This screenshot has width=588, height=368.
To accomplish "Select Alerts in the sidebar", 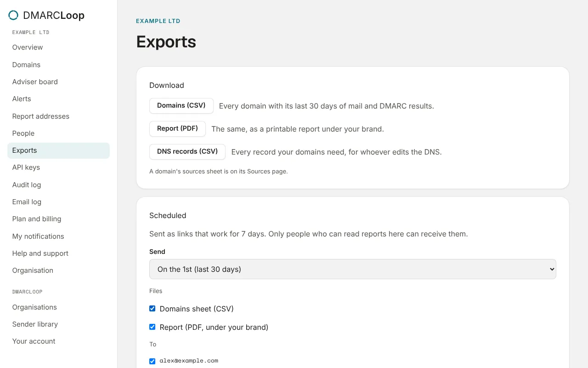I will [58, 99].
